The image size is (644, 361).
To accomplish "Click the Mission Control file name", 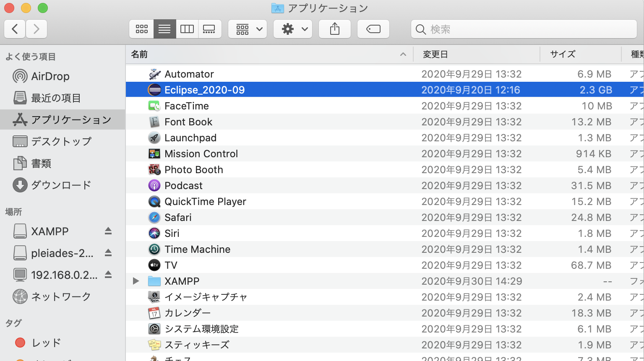I will [201, 154].
